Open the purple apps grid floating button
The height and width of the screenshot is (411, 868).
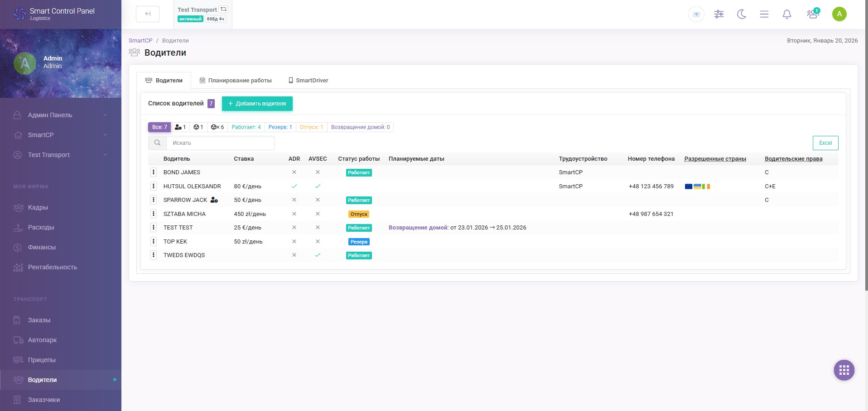point(844,370)
